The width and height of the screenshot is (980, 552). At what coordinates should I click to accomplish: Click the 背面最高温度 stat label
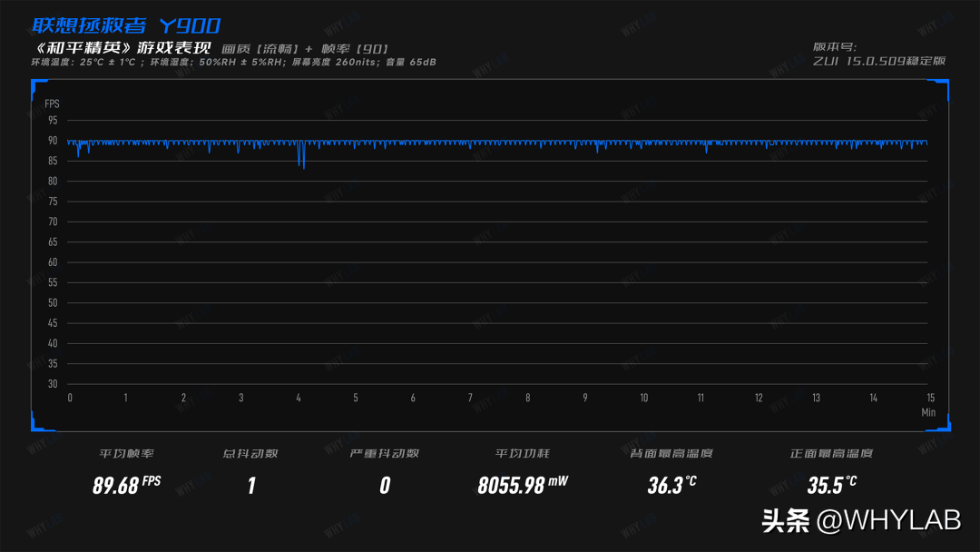point(671,453)
